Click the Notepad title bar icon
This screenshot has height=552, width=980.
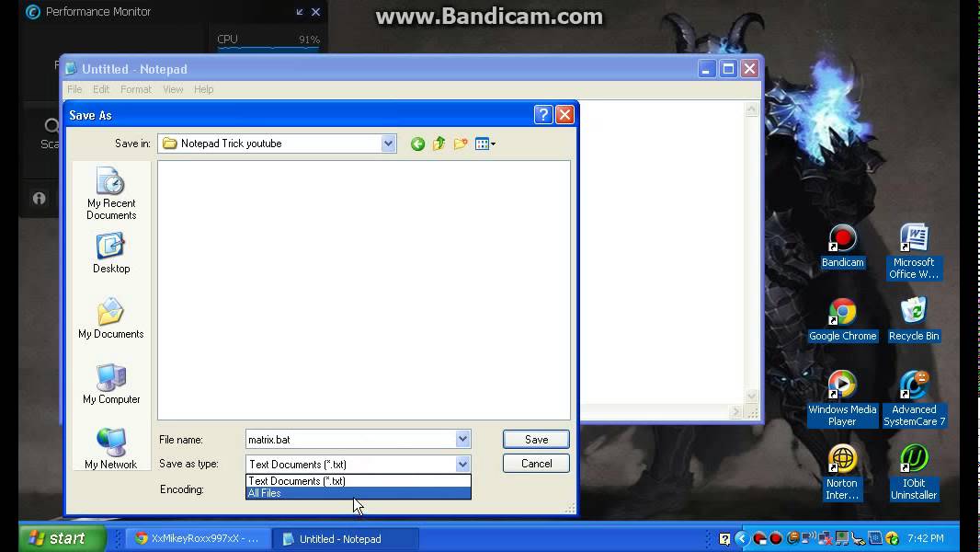pyautogui.click(x=72, y=69)
